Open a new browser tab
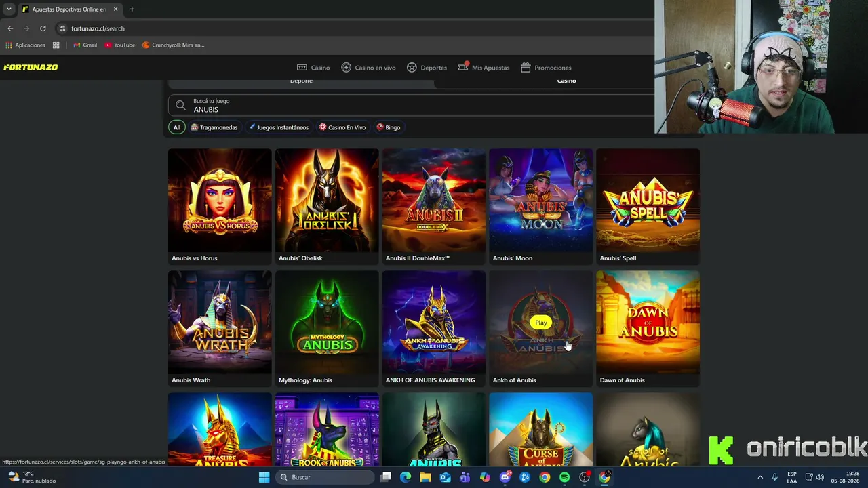Screen dimensions: 868x488 (132, 9)
